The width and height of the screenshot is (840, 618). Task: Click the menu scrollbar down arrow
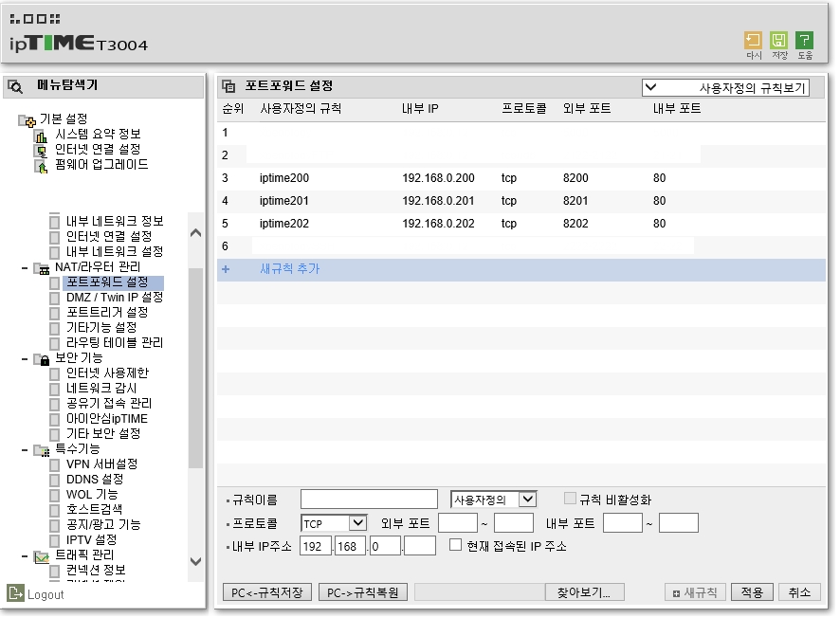195,562
